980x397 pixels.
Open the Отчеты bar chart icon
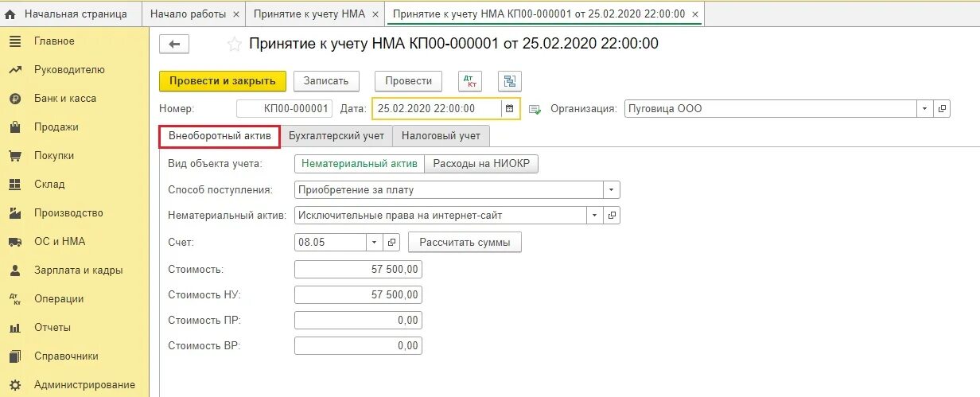pos(14,328)
